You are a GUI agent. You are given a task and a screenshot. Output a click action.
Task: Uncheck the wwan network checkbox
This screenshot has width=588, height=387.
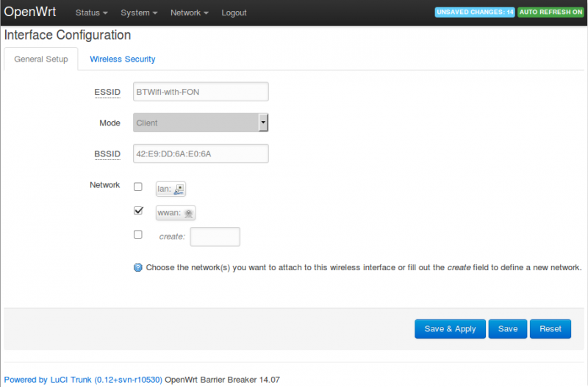pos(138,211)
